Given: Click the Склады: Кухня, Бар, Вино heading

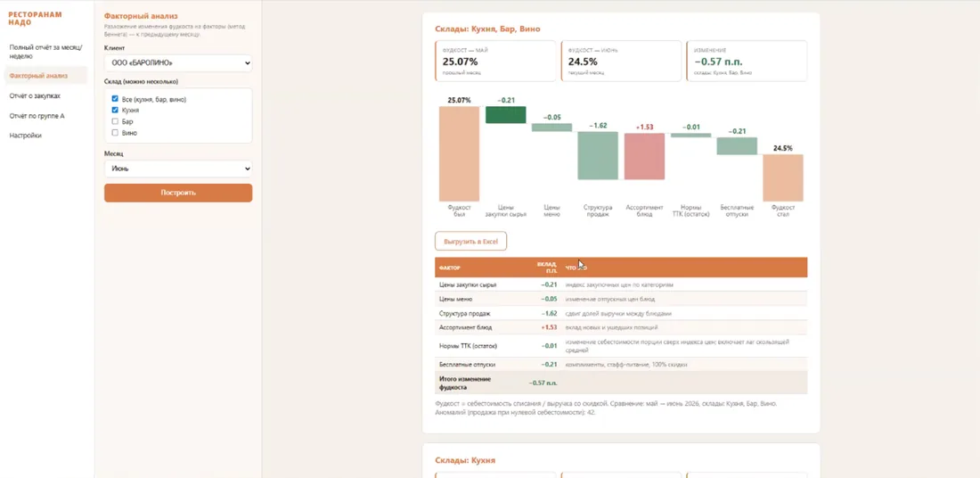Looking at the screenshot, I should [487, 29].
